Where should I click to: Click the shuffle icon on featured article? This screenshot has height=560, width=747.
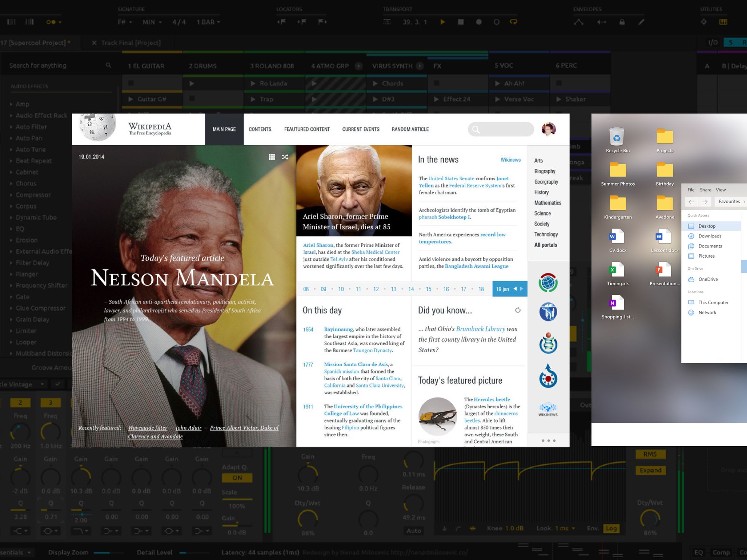(x=285, y=157)
